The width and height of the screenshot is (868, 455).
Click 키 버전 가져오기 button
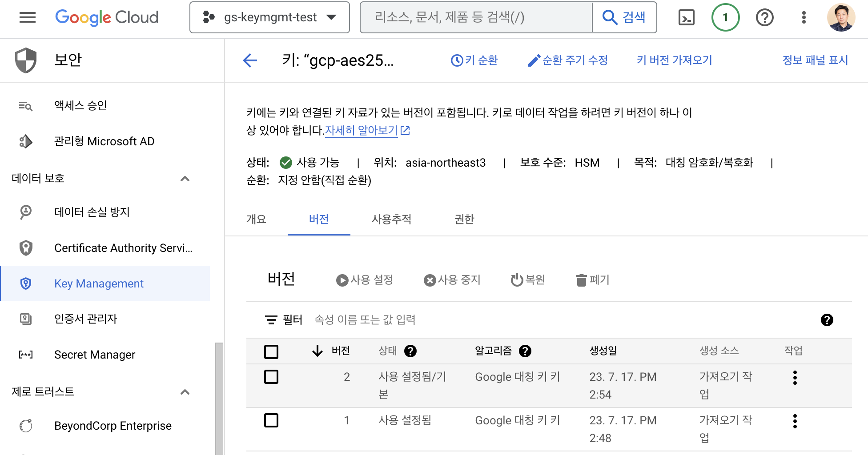[674, 60]
